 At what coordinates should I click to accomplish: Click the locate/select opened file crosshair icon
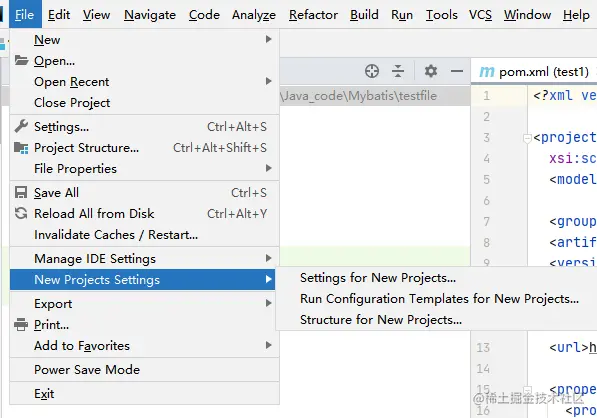click(x=372, y=71)
